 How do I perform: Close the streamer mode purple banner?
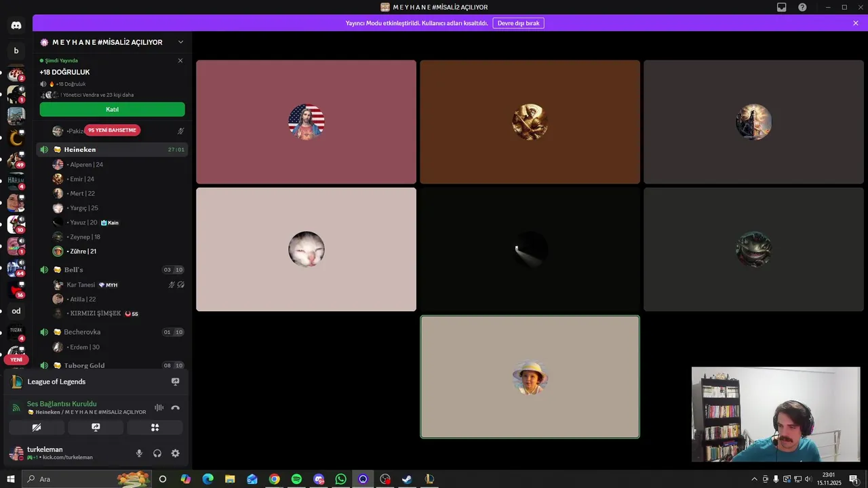click(x=856, y=23)
